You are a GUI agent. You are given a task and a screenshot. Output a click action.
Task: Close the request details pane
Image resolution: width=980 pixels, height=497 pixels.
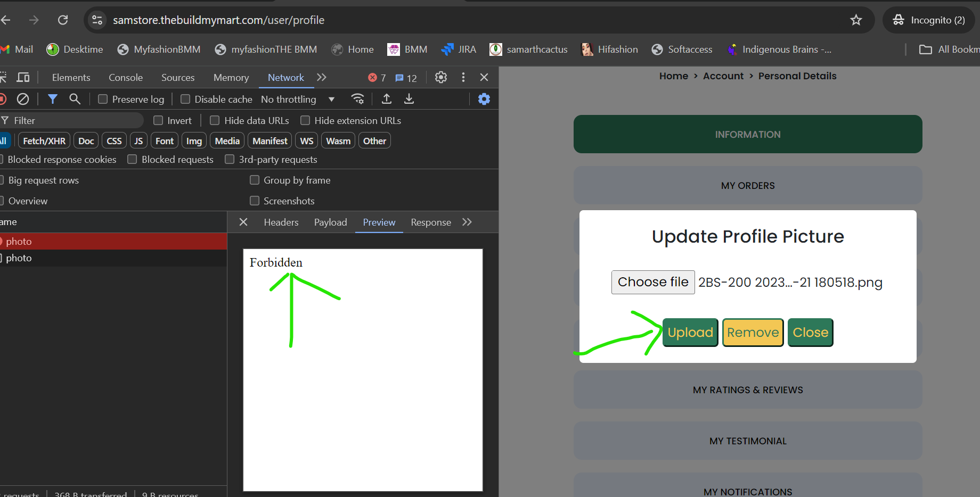(x=243, y=222)
